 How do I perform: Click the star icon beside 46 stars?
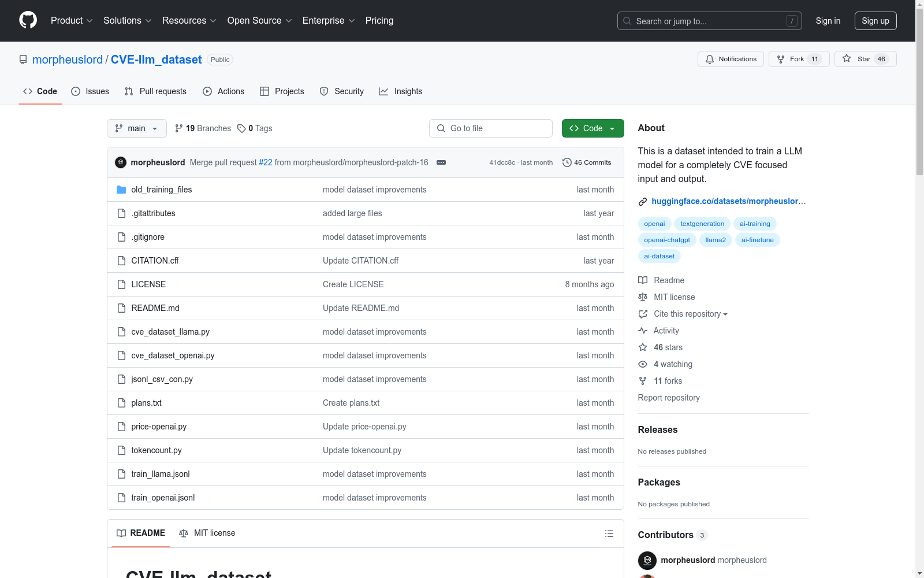coord(643,347)
